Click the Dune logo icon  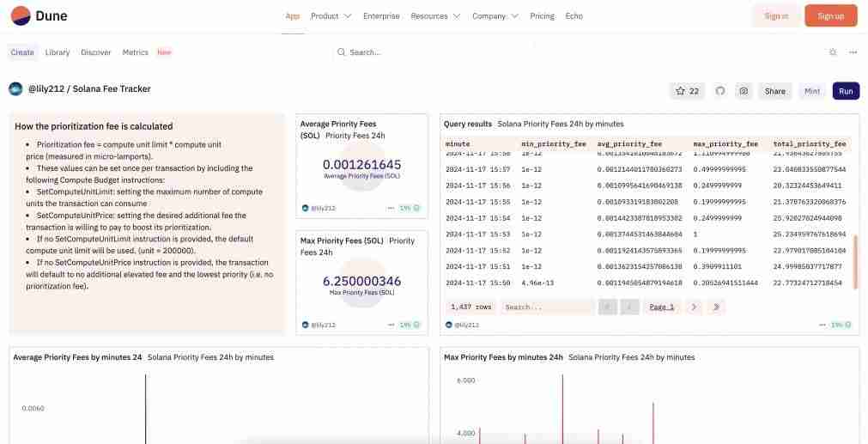pos(21,15)
